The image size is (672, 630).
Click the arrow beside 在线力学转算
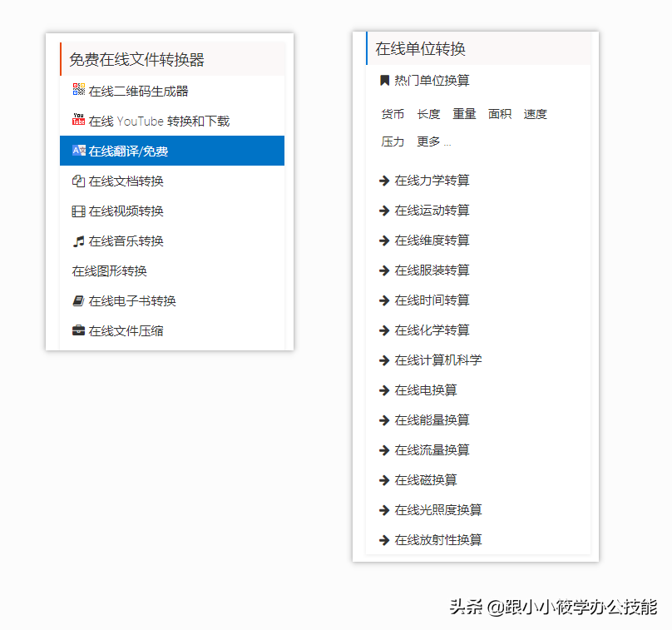pos(383,180)
